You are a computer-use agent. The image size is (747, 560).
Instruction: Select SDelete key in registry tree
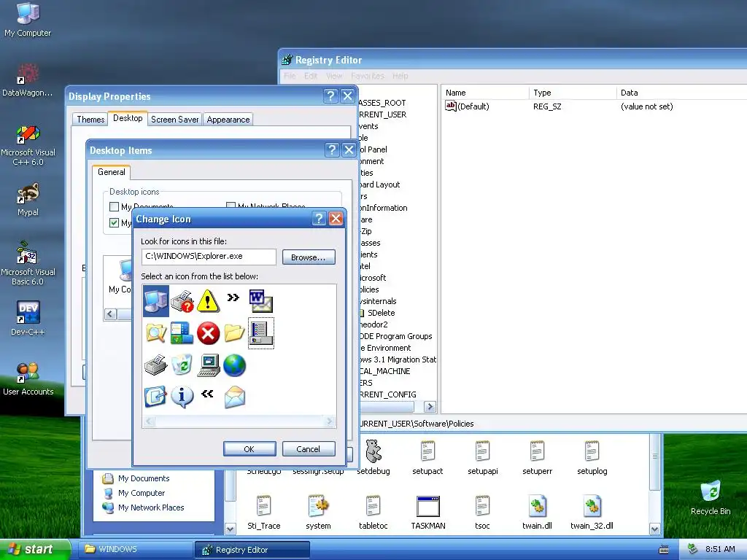(x=381, y=313)
